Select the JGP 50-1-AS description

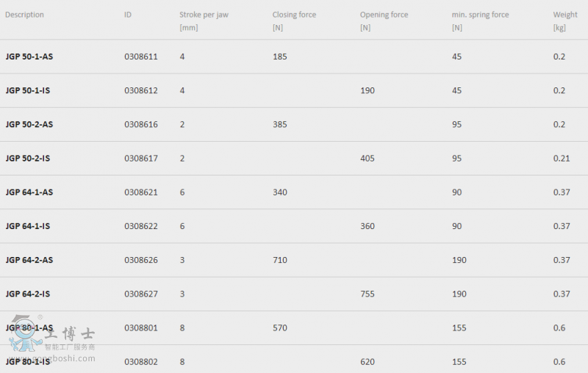pyautogui.click(x=29, y=57)
